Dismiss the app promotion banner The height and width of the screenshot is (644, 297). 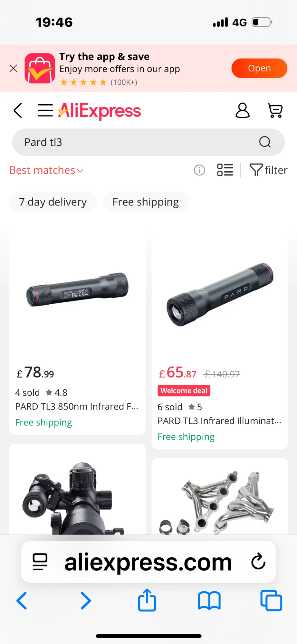point(14,68)
